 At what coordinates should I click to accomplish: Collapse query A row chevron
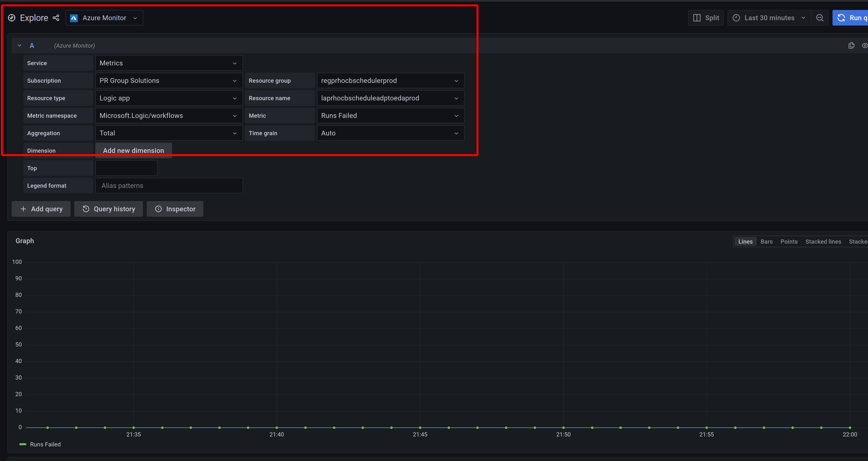coord(19,45)
